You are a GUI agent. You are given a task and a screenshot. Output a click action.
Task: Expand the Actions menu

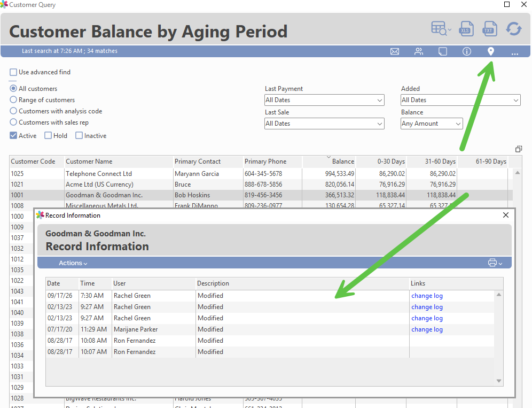(x=73, y=263)
